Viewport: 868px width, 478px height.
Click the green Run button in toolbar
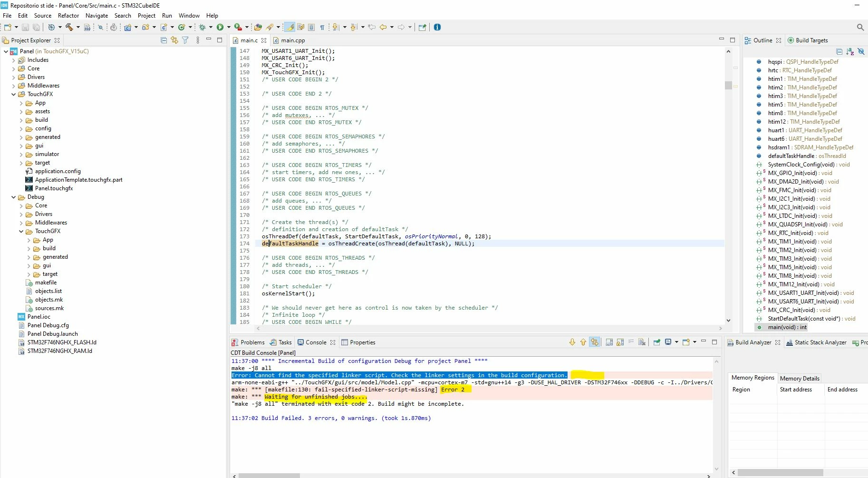(x=220, y=27)
